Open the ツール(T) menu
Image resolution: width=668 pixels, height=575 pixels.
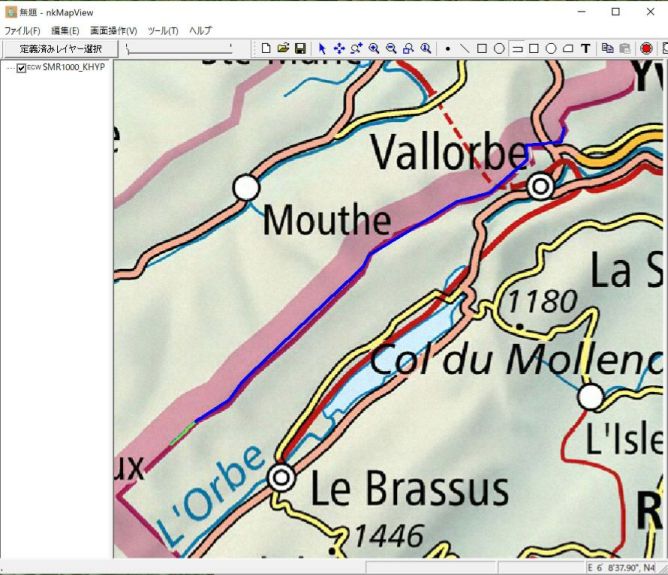162,31
